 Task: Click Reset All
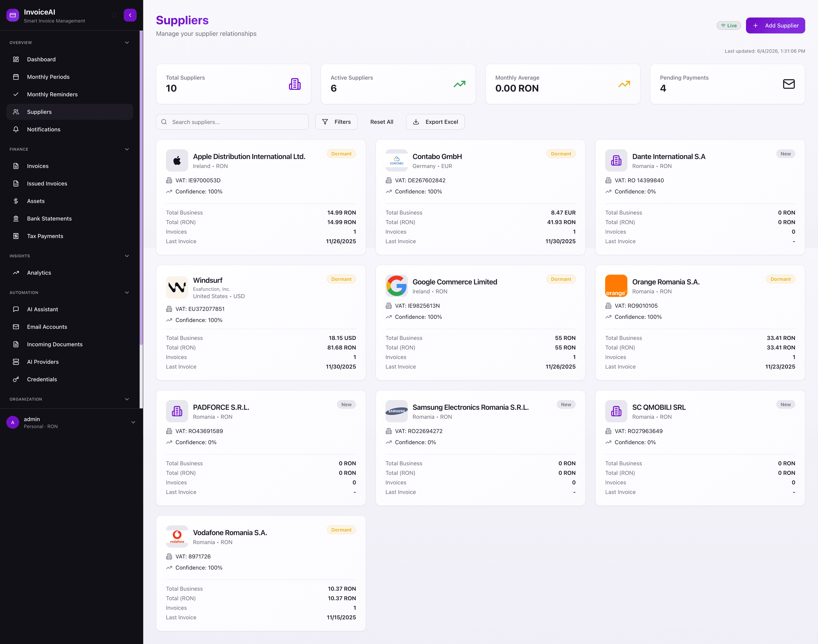pyautogui.click(x=382, y=122)
